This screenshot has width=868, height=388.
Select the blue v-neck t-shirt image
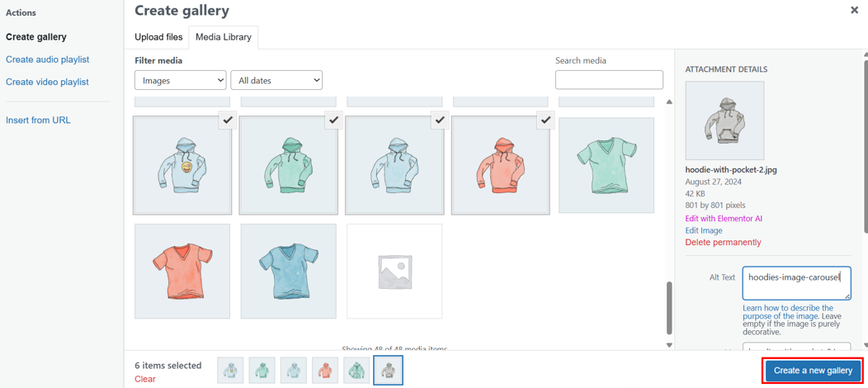point(289,272)
